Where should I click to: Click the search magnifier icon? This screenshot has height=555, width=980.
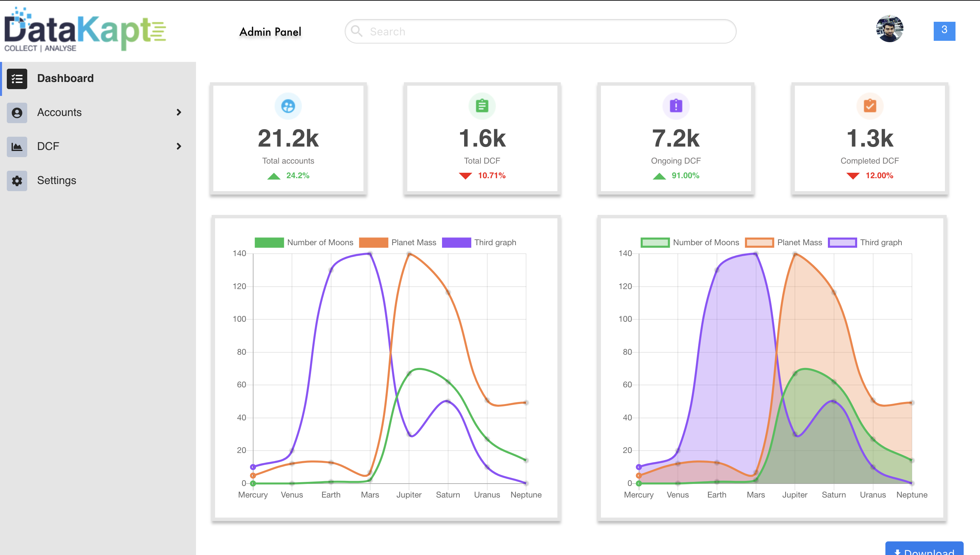pyautogui.click(x=357, y=31)
